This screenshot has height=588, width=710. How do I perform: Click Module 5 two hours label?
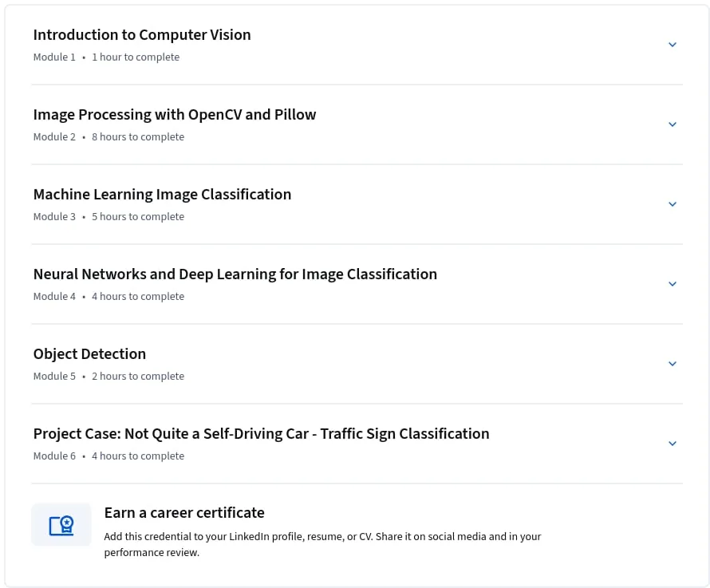click(x=108, y=376)
